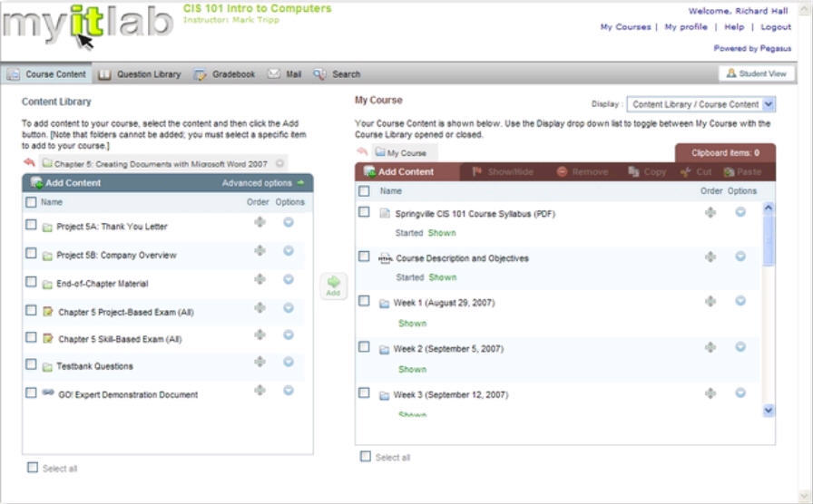Click the Course Syllabus PDF document icon
Viewport: 813px width, 504px height.
[x=384, y=213]
